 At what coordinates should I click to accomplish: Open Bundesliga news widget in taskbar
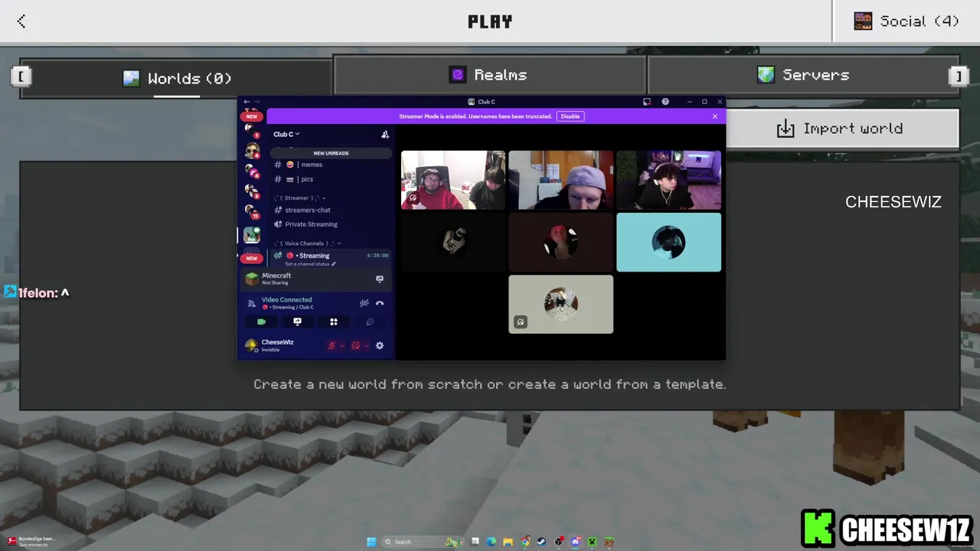click(x=31, y=542)
